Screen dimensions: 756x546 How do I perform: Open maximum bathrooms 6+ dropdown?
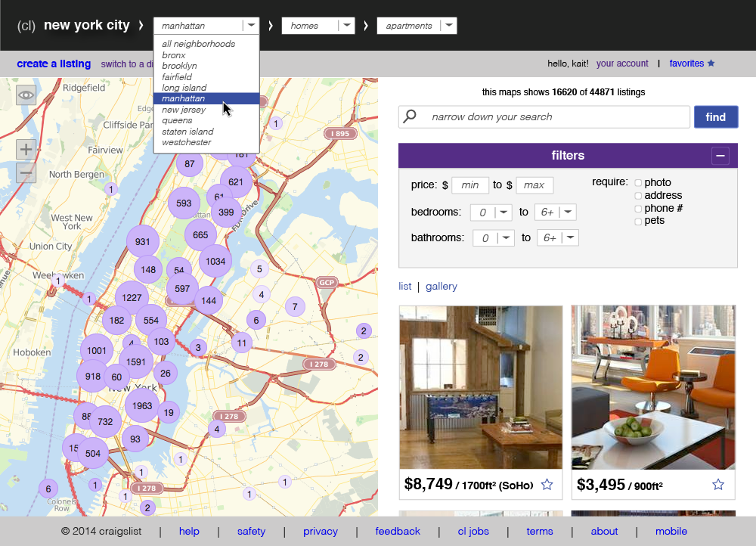point(558,237)
